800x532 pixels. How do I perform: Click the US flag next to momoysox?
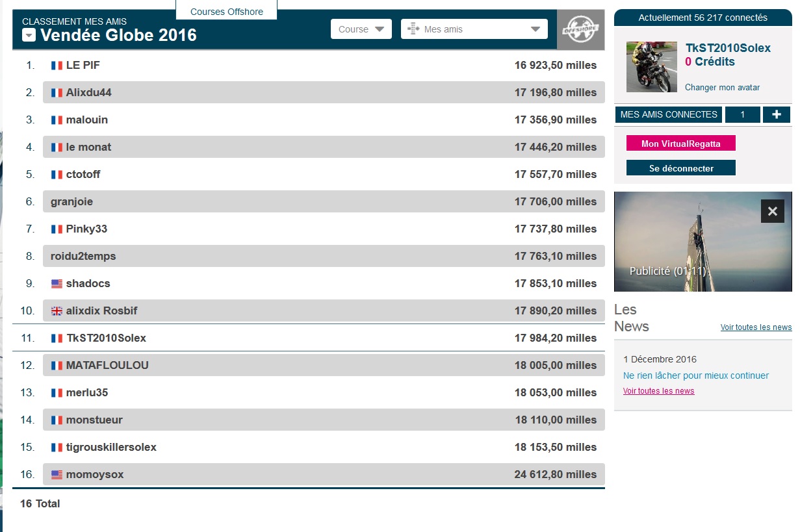pyautogui.click(x=57, y=475)
